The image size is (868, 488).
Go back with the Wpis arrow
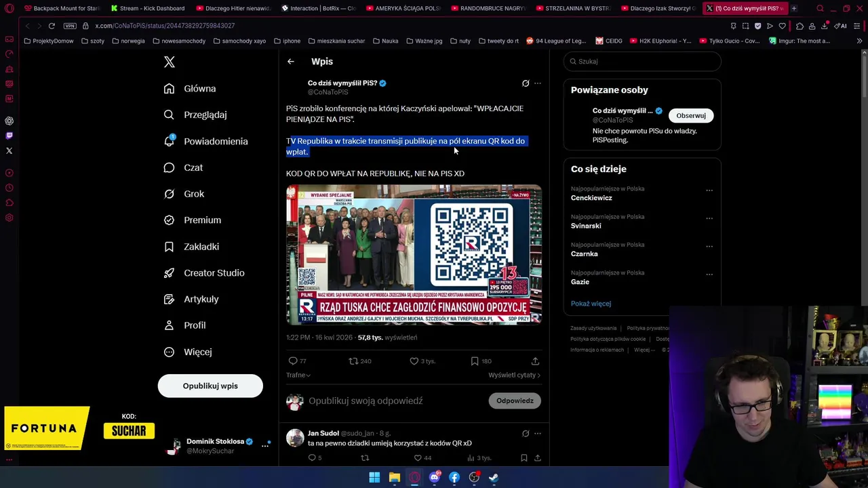pyautogui.click(x=291, y=62)
